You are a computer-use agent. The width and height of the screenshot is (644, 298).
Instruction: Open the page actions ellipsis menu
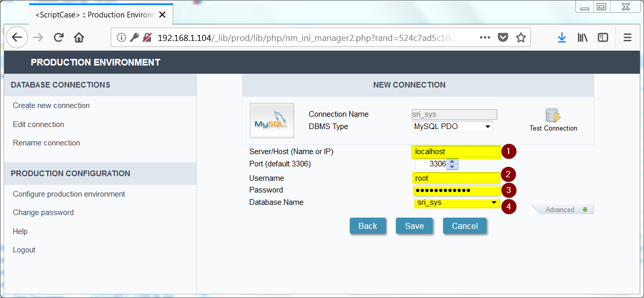click(485, 37)
